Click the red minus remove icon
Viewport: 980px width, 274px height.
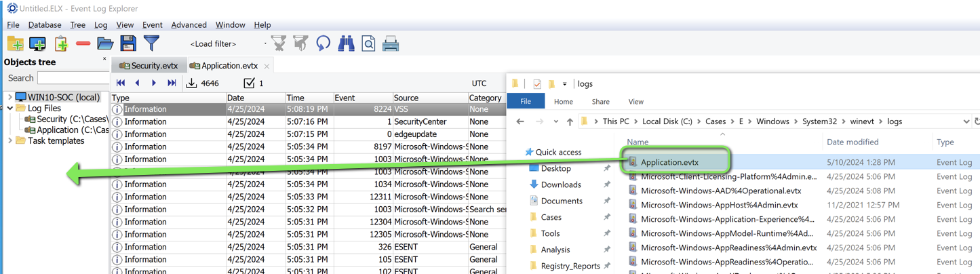click(83, 44)
